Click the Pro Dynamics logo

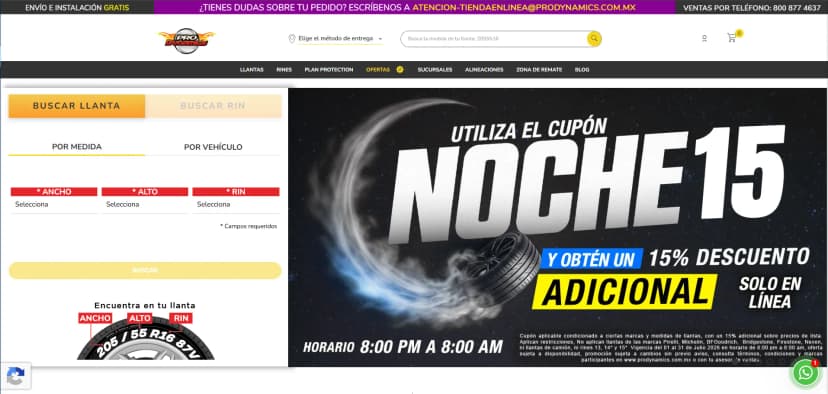(x=186, y=40)
